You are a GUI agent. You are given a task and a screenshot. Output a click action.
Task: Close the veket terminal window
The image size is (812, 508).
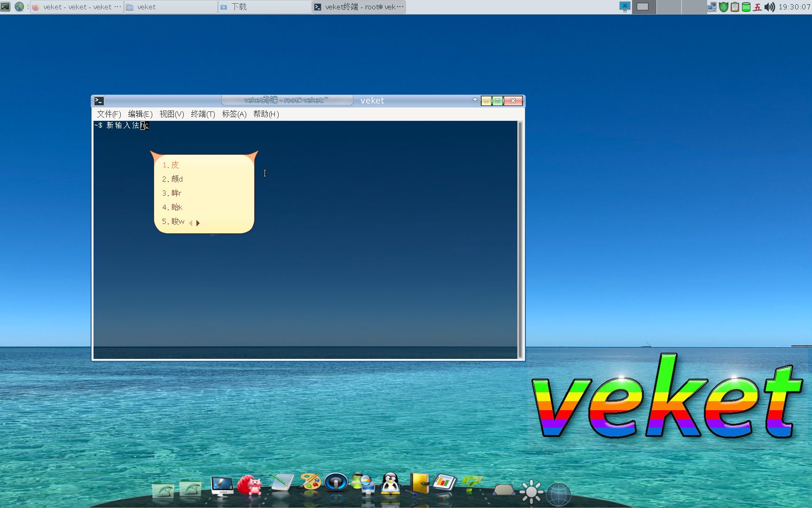pyautogui.click(x=513, y=101)
